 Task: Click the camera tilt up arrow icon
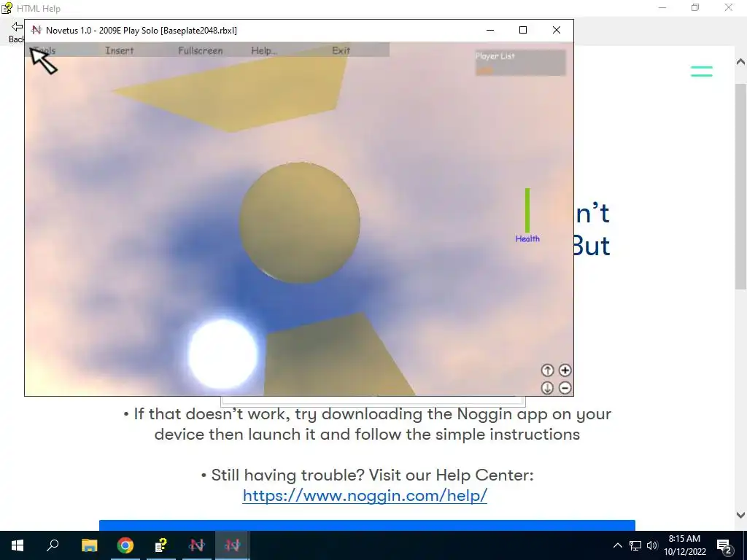[547, 370]
